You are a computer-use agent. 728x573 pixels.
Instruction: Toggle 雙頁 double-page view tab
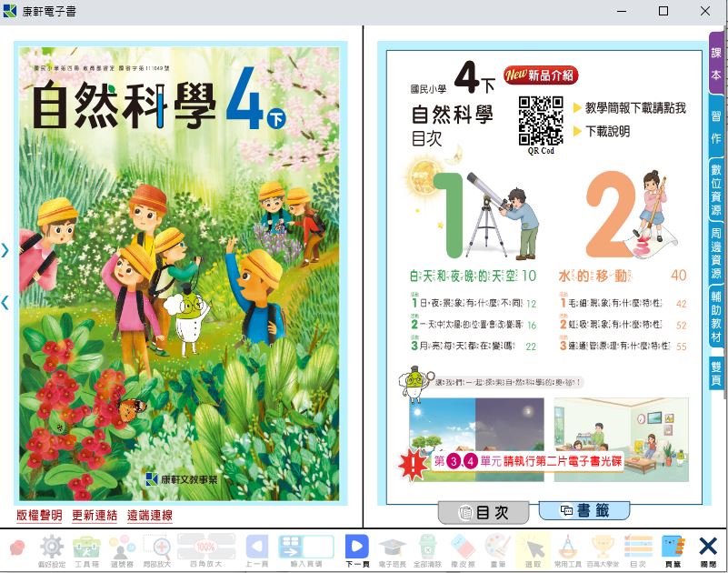coord(716,373)
